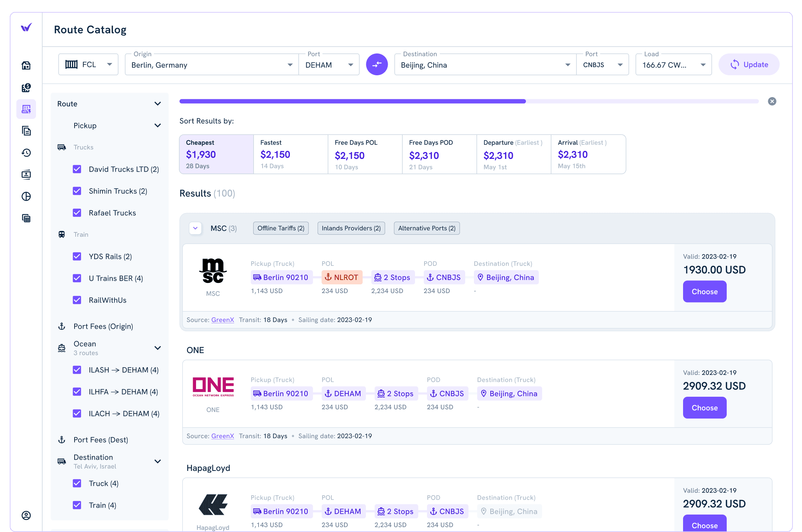This screenshot has height=532, width=802.
Task: Click the loading progress bar
Action: click(468, 101)
